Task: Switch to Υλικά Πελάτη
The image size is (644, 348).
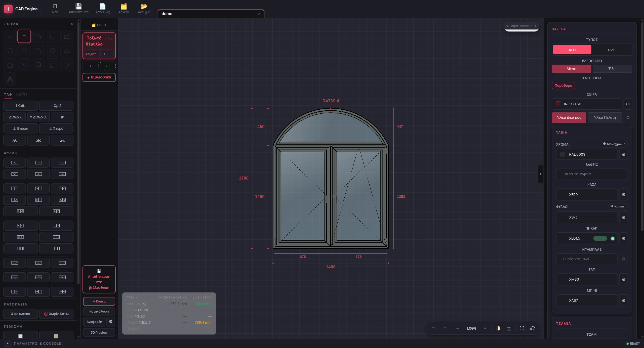Action: [x=605, y=118]
